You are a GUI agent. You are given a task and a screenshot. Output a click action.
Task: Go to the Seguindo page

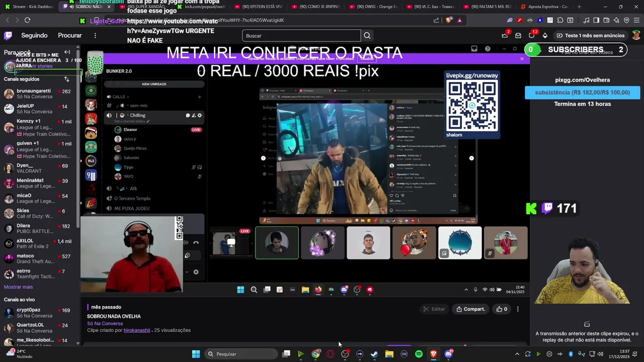(x=34, y=36)
